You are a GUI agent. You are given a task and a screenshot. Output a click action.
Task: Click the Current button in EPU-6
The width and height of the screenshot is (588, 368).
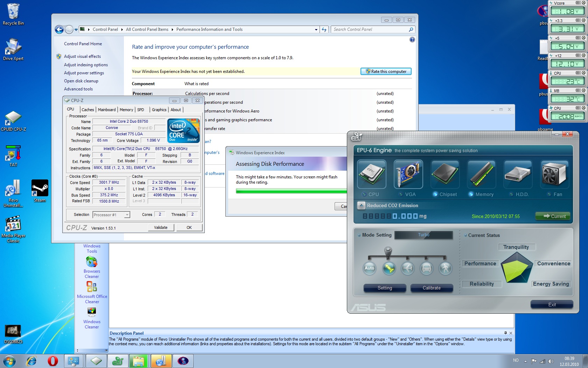click(x=553, y=216)
